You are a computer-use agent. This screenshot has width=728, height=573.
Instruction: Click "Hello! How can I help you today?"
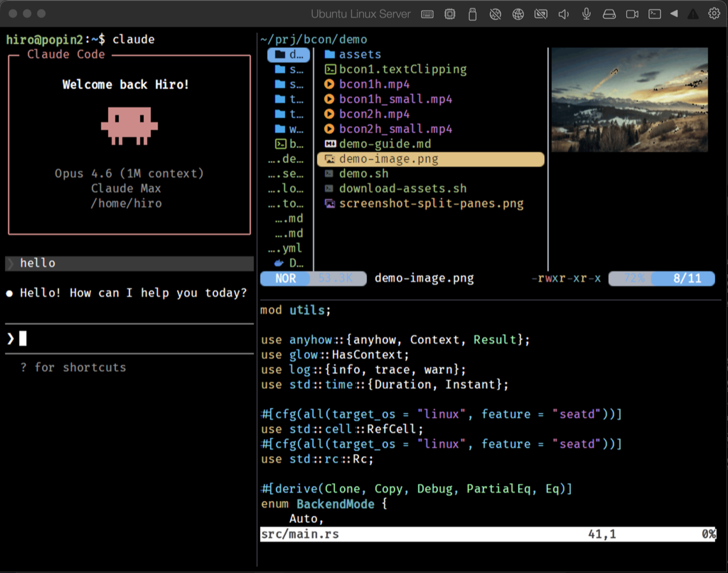click(x=133, y=293)
